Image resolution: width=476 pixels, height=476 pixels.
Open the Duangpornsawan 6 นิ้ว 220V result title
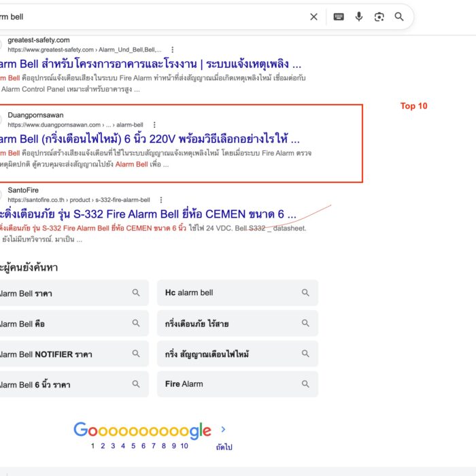tap(150, 139)
